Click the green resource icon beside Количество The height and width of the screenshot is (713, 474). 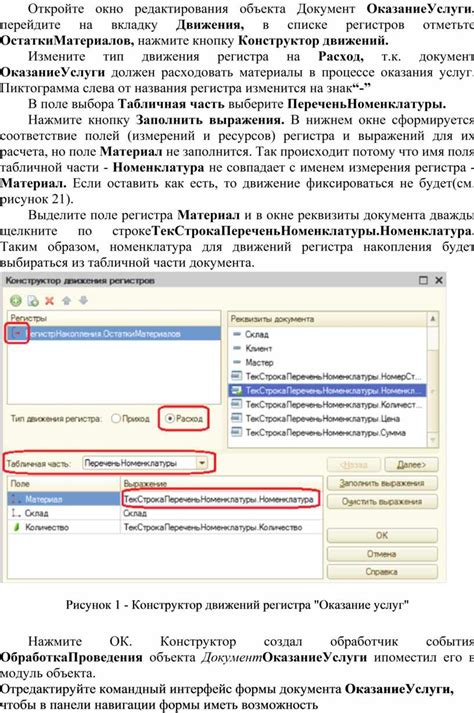(17, 527)
